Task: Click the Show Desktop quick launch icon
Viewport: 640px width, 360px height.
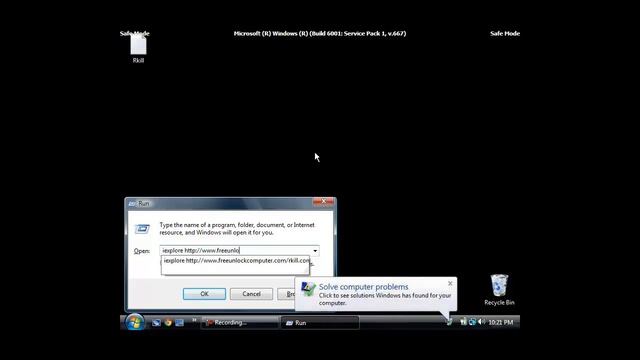Action: [x=156, y=322]
